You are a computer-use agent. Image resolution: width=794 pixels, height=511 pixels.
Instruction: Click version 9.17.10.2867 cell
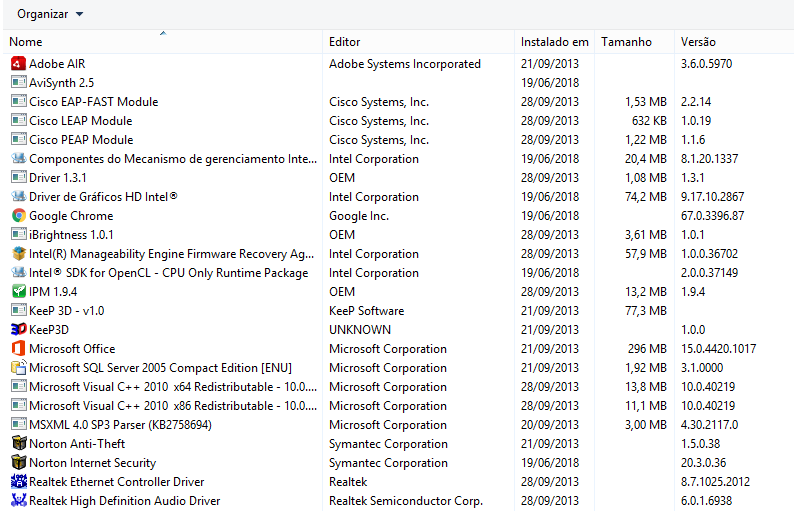click(712, 196)
